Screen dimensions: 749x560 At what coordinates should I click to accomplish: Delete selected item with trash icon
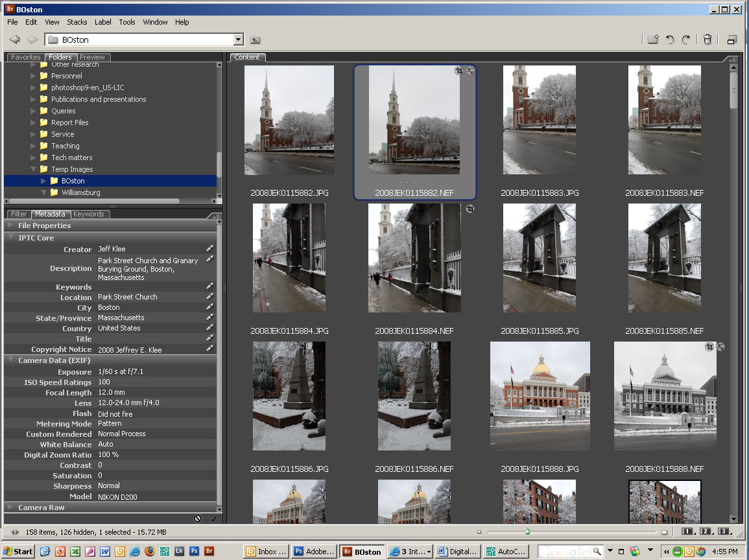(707, 40)
